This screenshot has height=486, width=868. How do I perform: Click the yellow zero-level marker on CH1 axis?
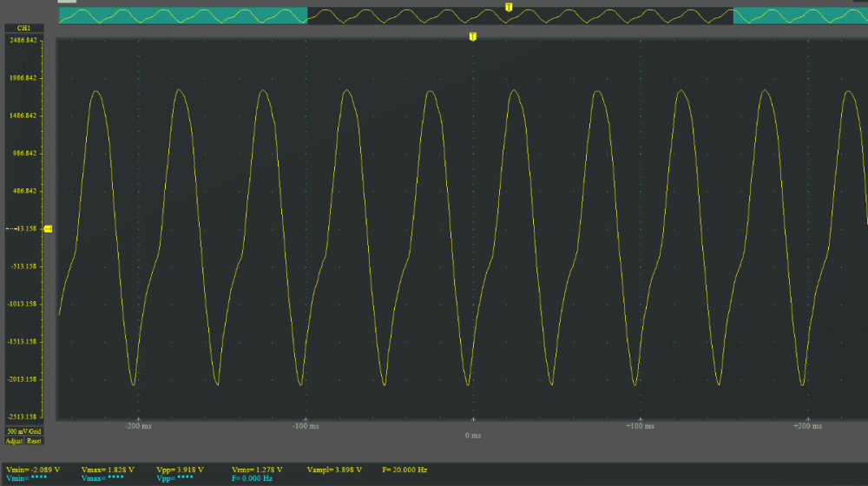pyautogui.click(x=49, y=228)
